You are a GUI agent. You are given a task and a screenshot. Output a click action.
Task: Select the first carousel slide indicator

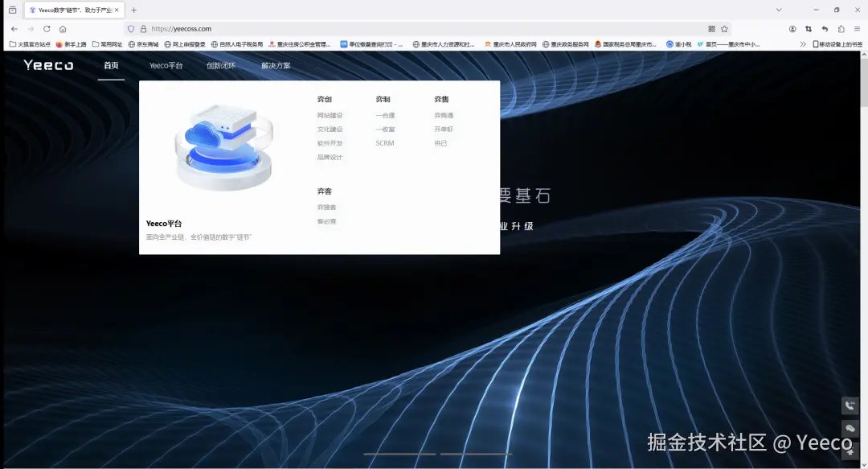399,454
